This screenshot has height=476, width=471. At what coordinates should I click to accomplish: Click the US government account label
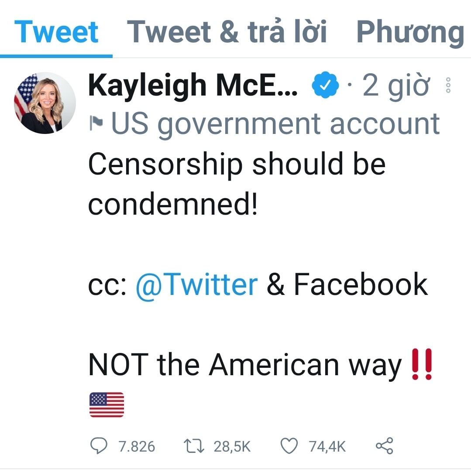tap(275, 124)
